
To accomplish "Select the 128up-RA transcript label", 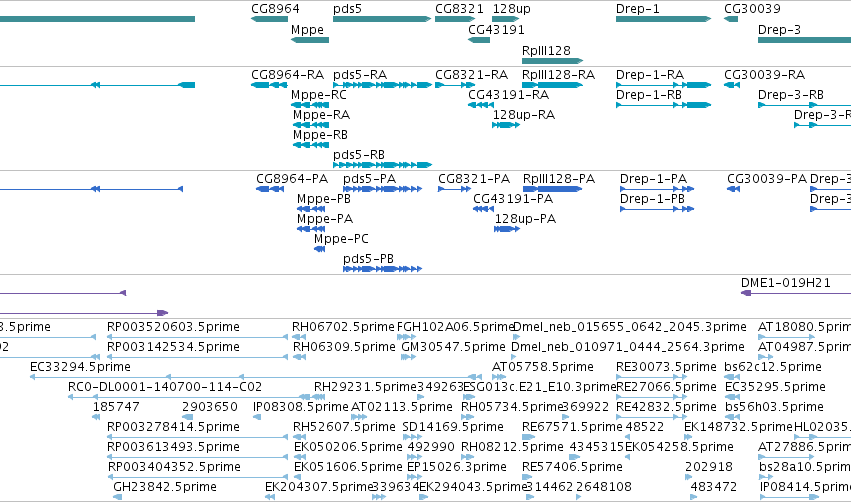I will tap(524, 115).
